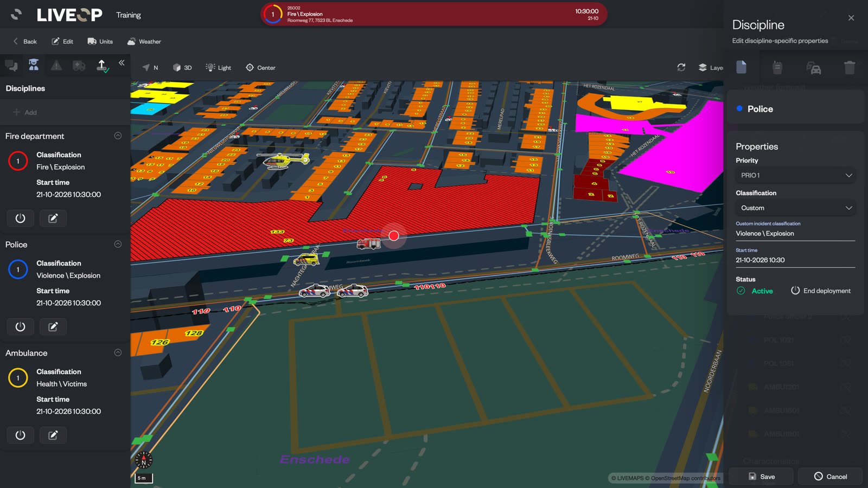Edit the Ambulance discipline
Viewport: 868px width, 488px height.
click(x=53, y=435)
